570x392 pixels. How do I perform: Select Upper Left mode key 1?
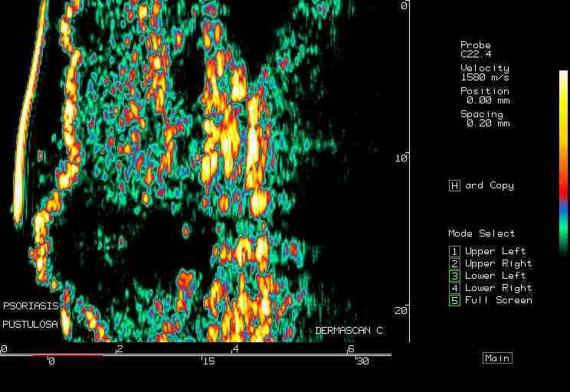tap(454, 251)
